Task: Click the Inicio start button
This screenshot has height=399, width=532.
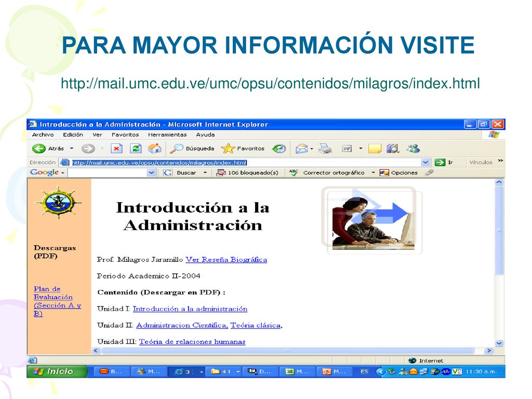Action: coord(56,371)
